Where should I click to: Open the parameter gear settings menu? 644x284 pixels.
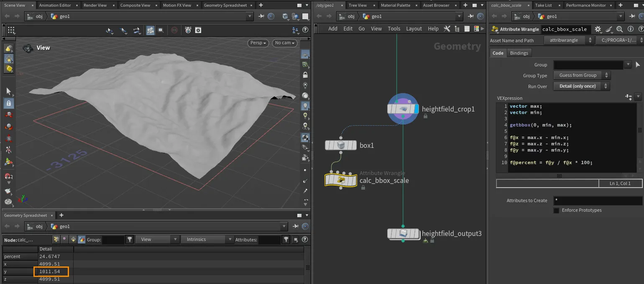tap(598, 29)
